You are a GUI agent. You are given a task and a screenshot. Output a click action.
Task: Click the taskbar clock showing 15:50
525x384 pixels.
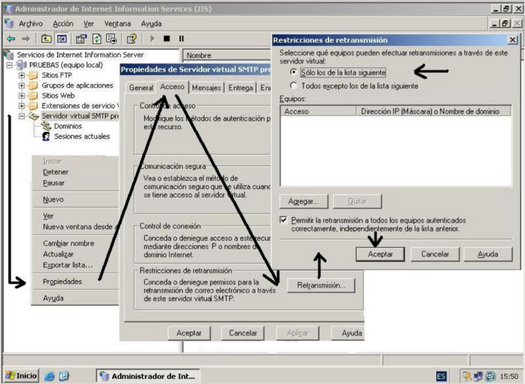point(509,377)
